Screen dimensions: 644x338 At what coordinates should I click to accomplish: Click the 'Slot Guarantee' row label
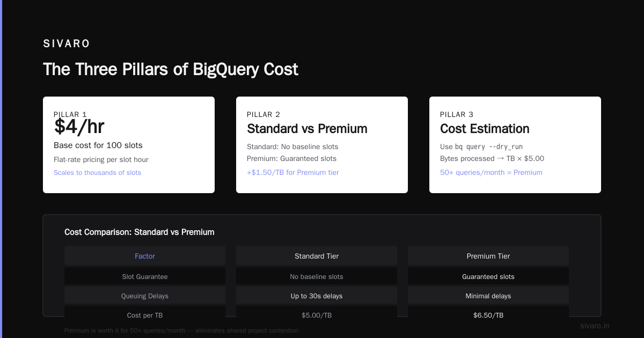tap(145, 276)
